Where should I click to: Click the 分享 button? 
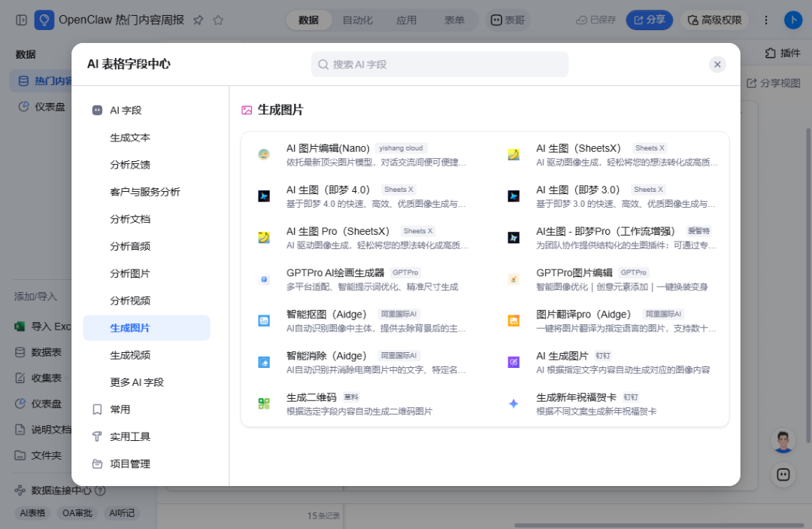(x=650, y=20)
